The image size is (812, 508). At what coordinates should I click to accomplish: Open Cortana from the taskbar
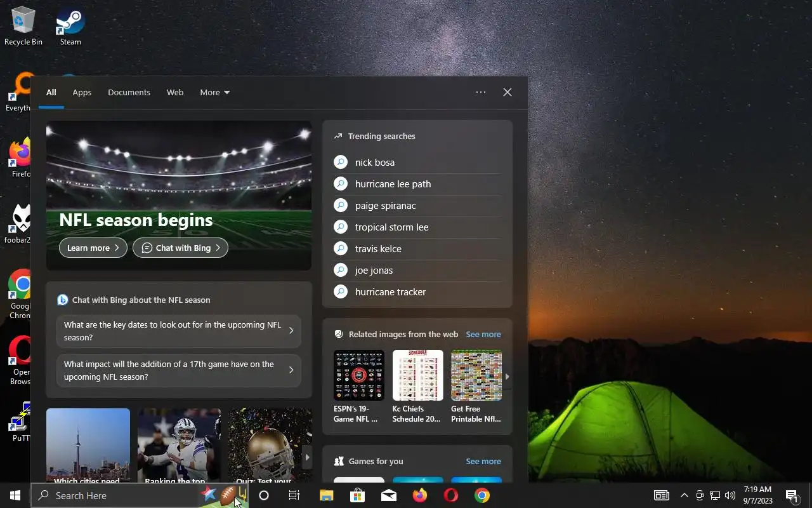point(264,495)
